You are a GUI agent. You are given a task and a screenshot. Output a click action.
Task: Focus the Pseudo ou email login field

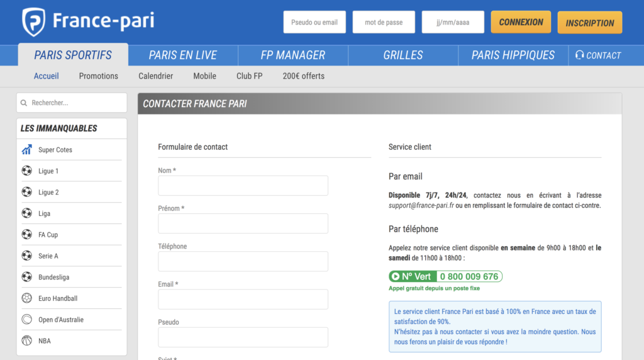pos(314,22)
